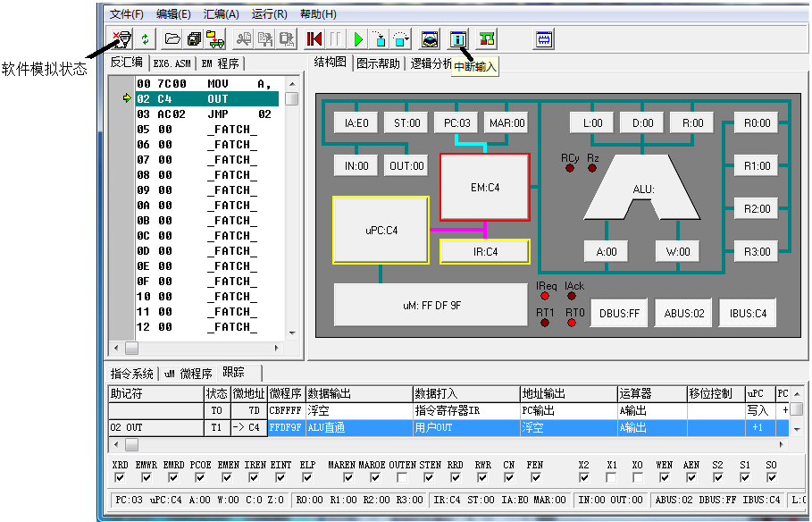The image size is (812, 522).
Task: Click the IR:C4 instruction register box
Action: point(485,252)
